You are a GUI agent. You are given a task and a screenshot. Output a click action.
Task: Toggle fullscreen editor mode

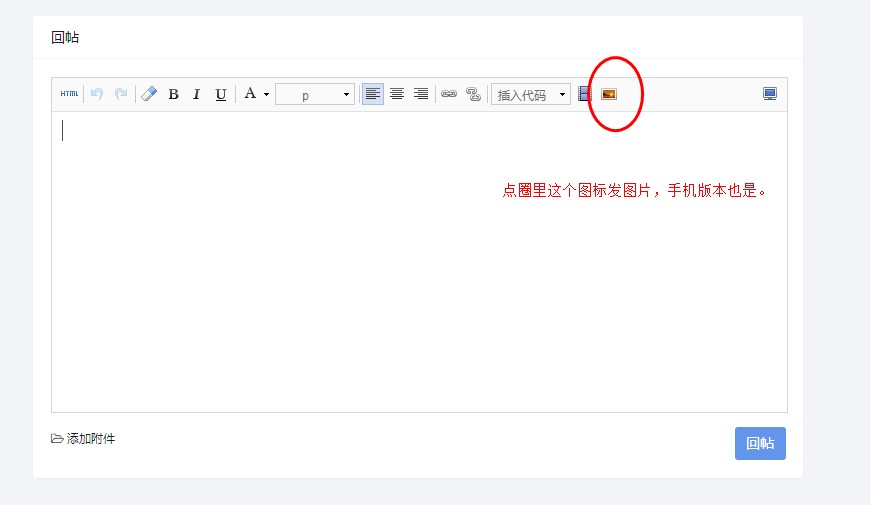click(x=770, y=94)
